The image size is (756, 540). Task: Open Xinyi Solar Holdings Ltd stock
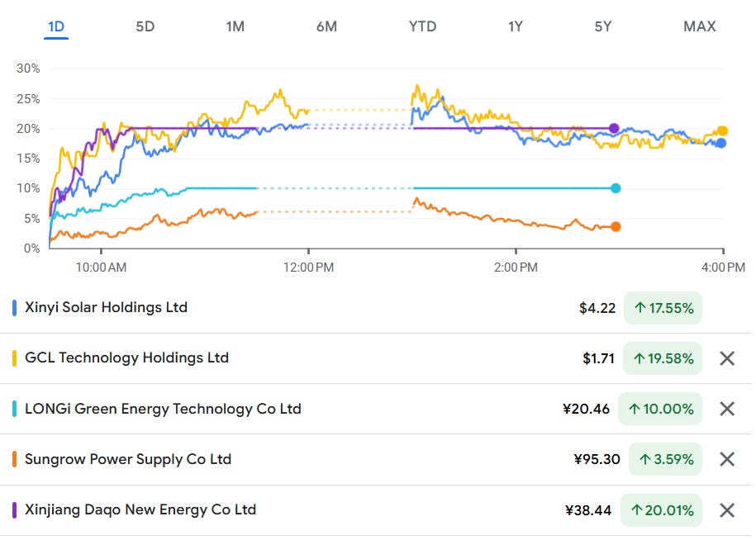pos(106,307)
